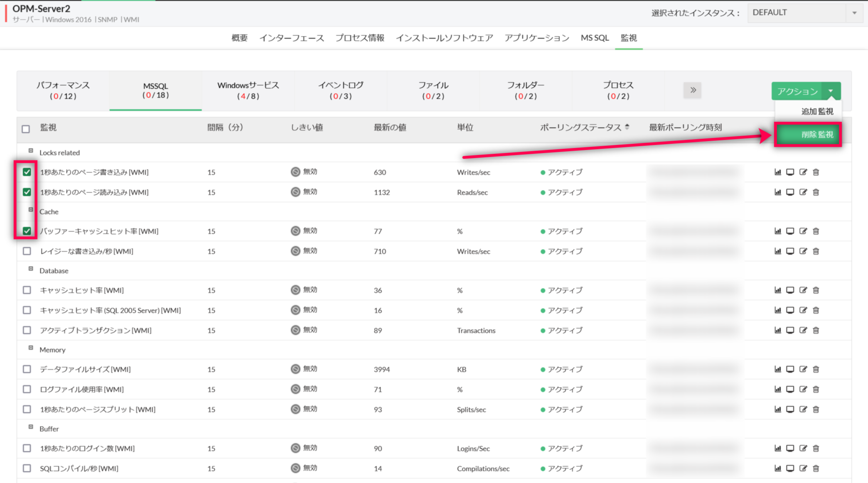Screen dimensions: 868x483
Task: Collapse the Locks related group
Action: click(31, 150)
